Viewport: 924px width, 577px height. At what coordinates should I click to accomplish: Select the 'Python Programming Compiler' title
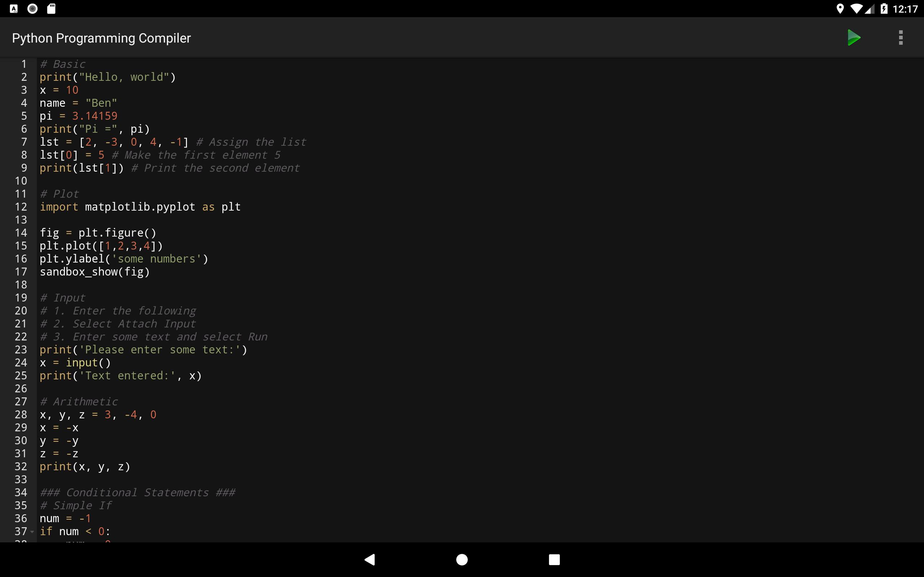tap(101, 37)
